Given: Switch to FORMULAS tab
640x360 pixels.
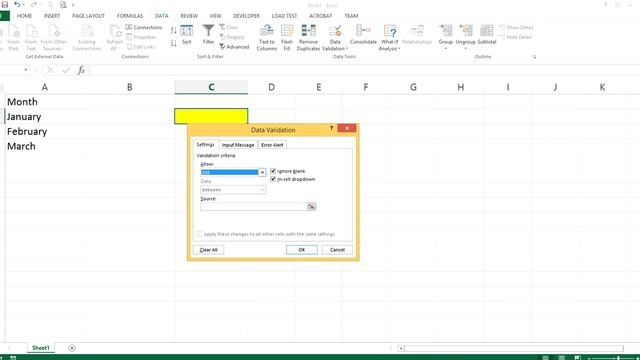Looking at the screenshot, I should [x=130, y=16].
